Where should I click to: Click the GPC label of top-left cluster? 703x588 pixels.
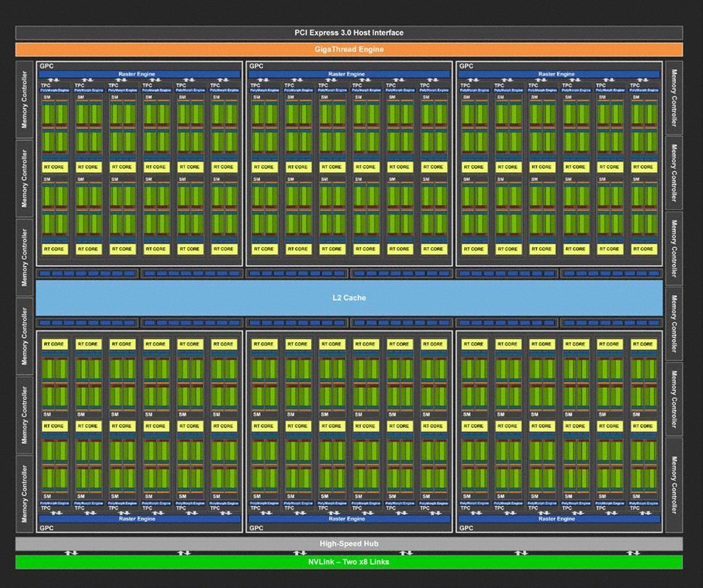click(x=46, y=66)
